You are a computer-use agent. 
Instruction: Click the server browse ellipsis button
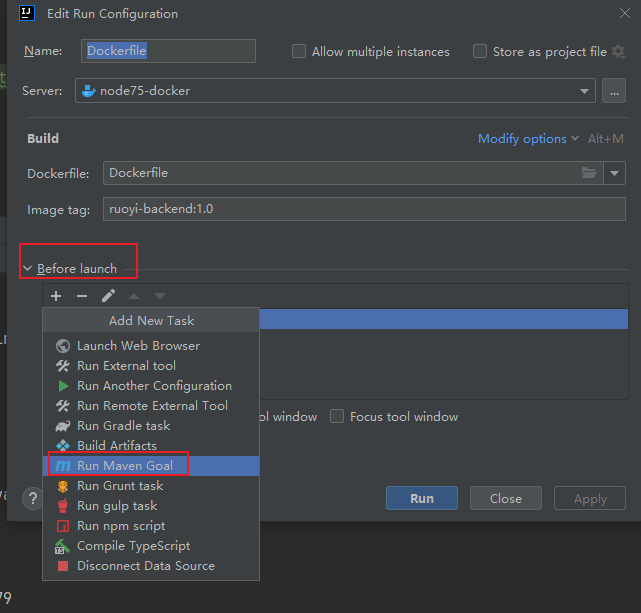click(614, 91)
